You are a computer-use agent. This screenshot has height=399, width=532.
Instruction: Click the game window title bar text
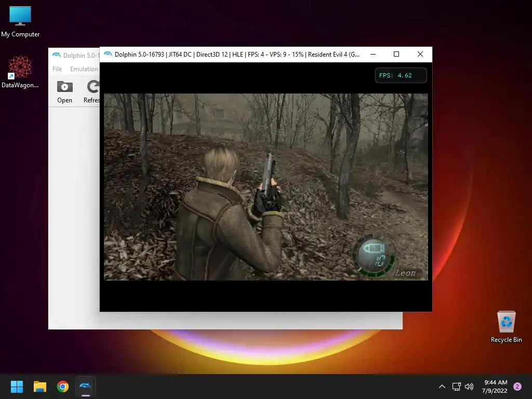click(237, 54)
